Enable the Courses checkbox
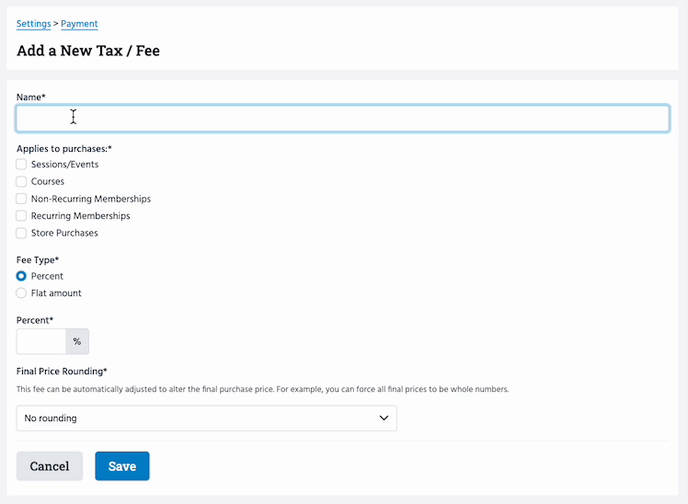 click(22, 182)
